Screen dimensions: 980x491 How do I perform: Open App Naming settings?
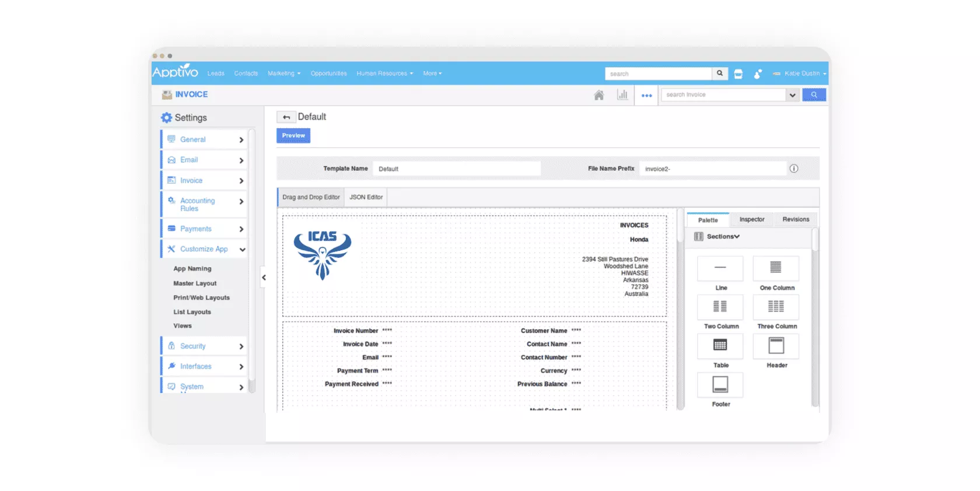click(192, 269)
